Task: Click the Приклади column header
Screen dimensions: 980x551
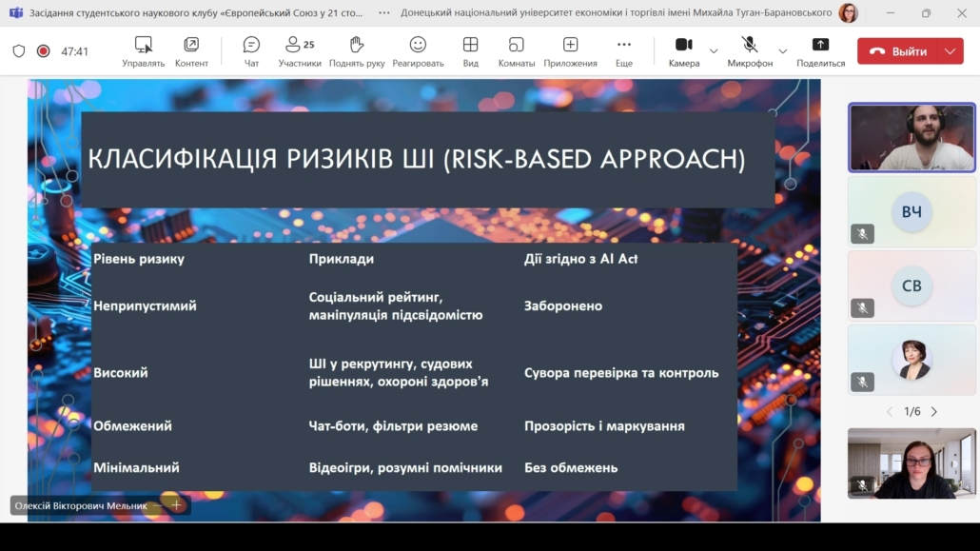Action: tap(342, 259)
